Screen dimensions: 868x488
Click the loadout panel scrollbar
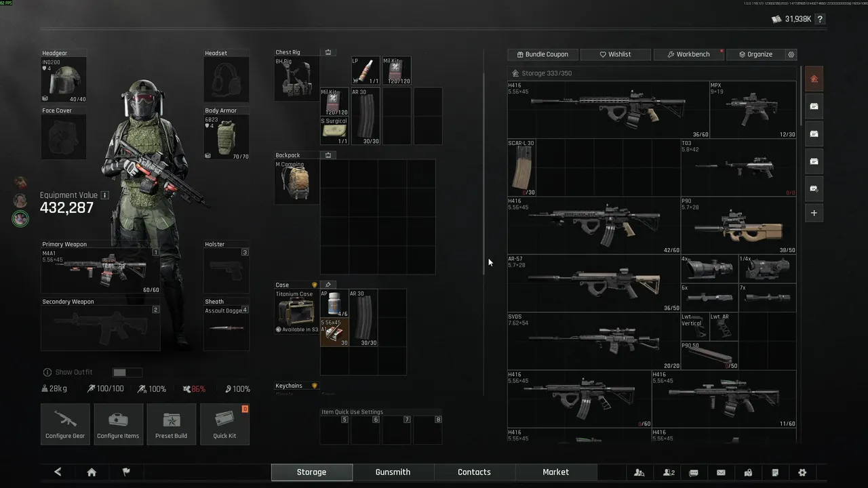(484, 173)
